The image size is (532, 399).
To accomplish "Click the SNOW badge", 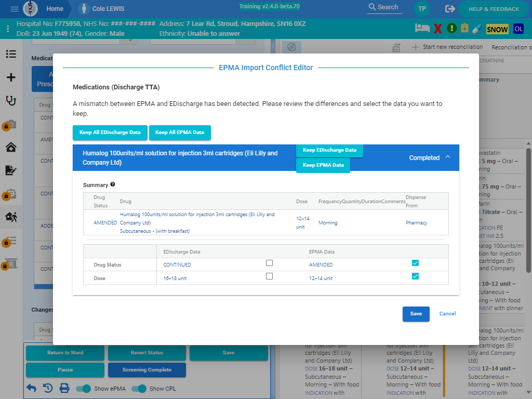I will pos(497,29).
